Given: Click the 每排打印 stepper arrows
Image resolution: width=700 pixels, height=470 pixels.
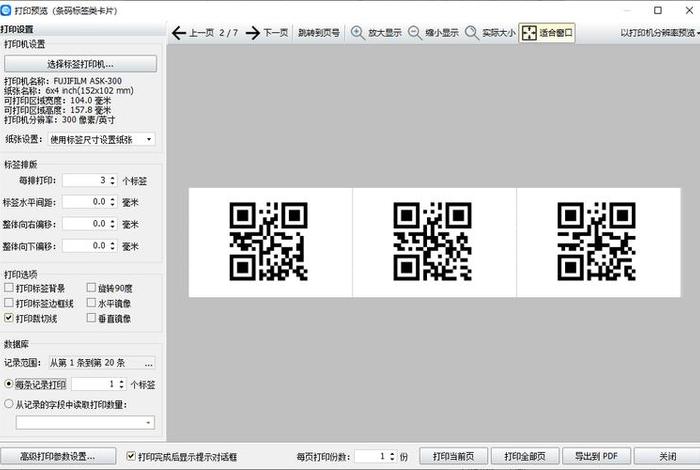Looking at the screenshot, I should [x=112, y=180].
